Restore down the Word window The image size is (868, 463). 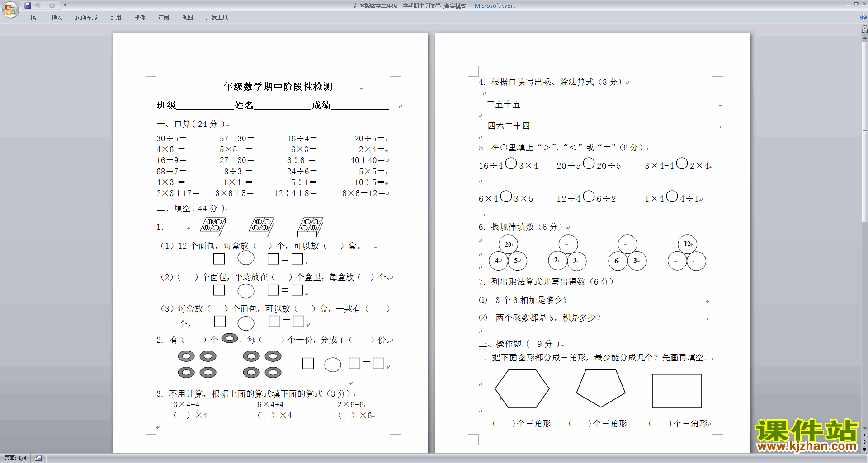click(856, 4)
